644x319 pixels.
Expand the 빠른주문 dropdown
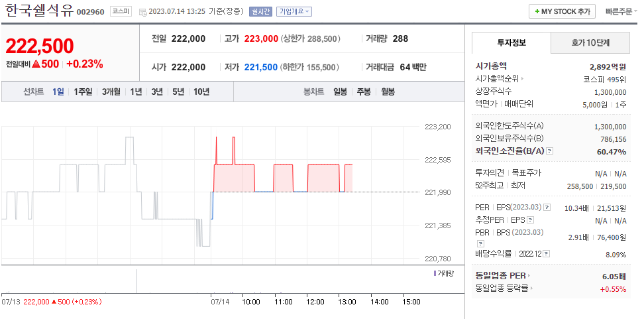click(621, 11)
